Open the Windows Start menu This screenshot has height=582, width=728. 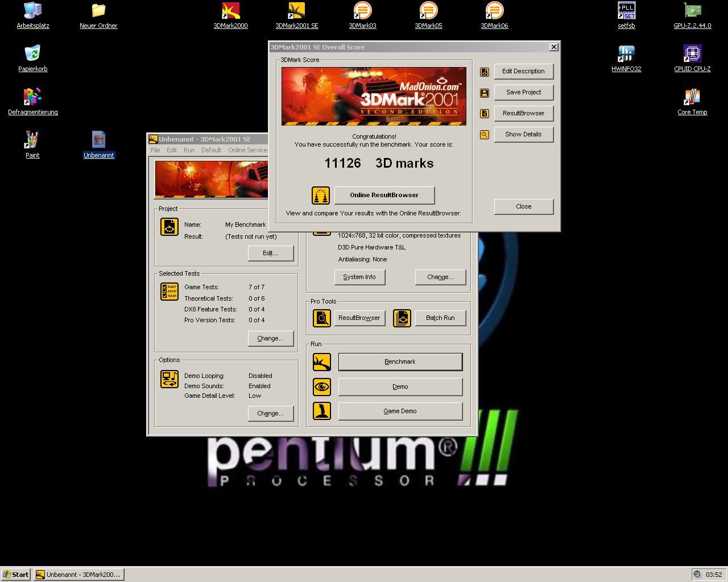click(x=16, y=575)
